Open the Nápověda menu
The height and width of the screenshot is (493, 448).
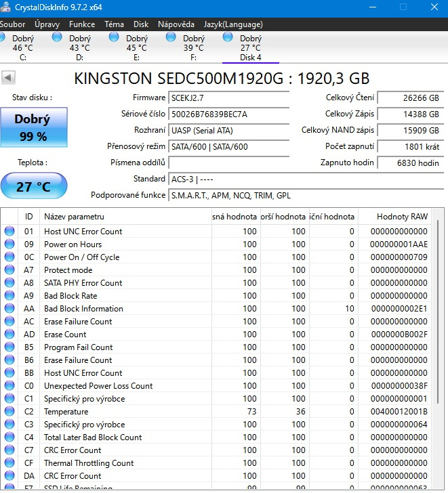(176, 24)
